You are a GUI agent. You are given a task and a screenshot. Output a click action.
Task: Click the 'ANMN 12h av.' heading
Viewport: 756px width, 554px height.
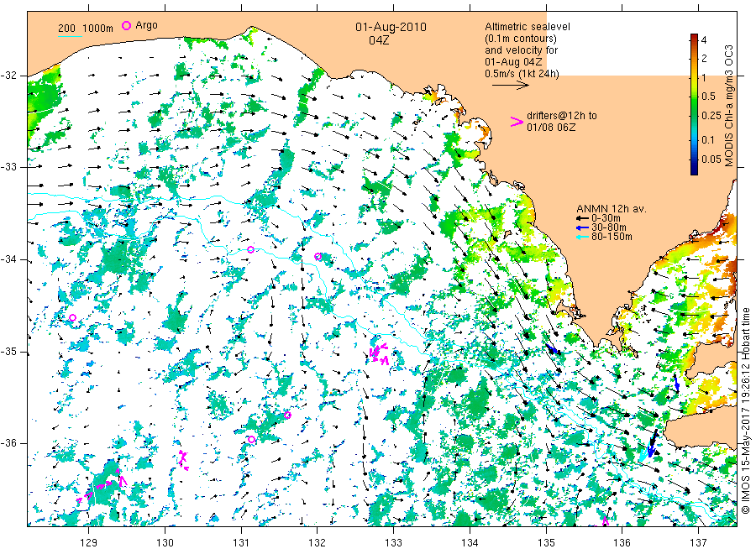pos(612,209)
